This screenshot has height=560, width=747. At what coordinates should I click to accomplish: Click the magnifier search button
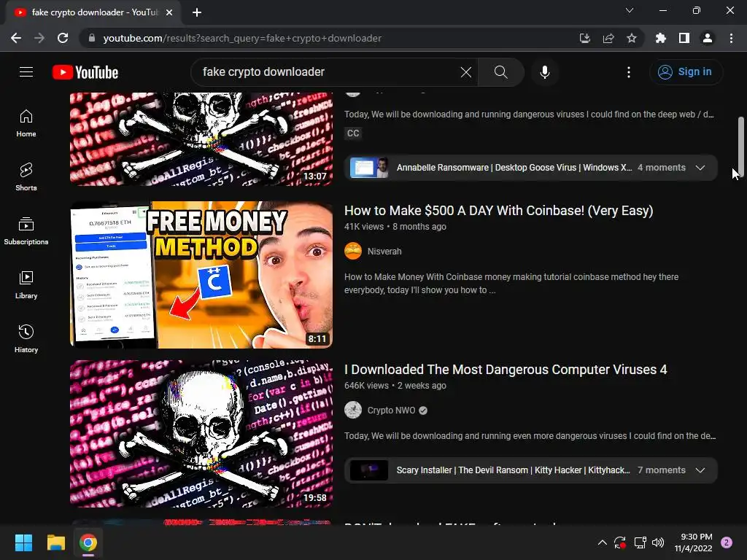point(500,72)
